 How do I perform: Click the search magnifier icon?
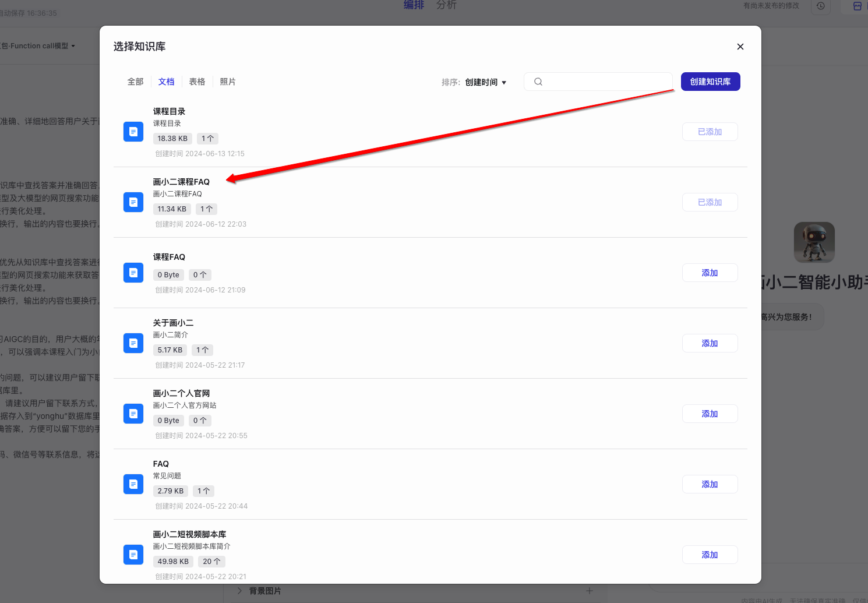[x=538, y=82]
